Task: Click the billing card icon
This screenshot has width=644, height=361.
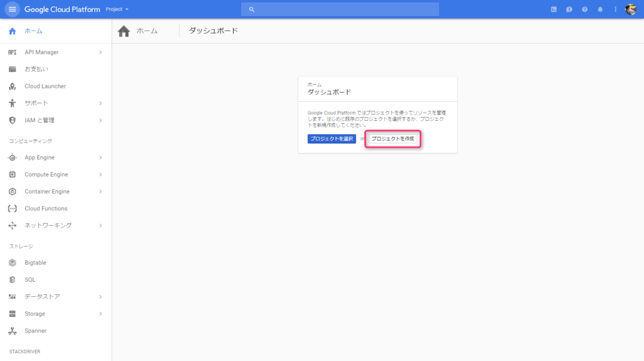Action: [13, 69]
